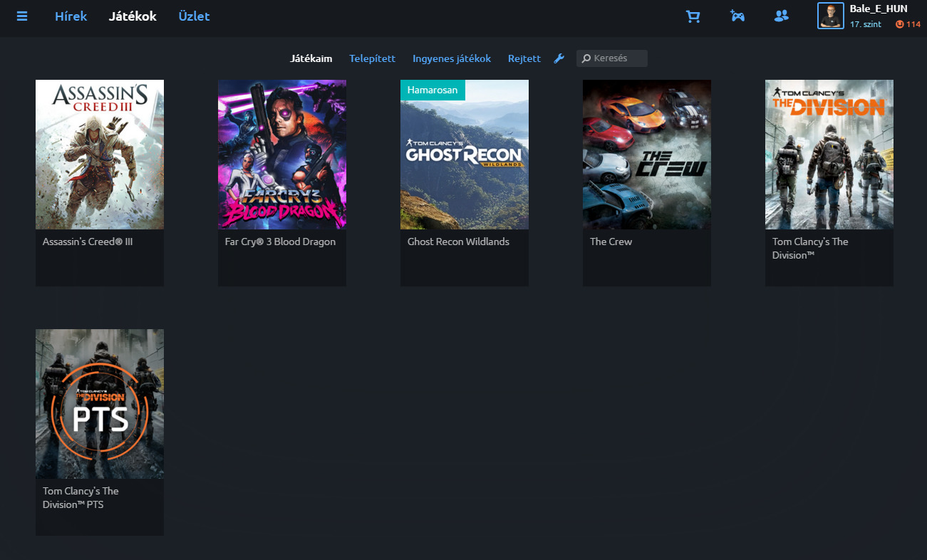The height and width of the screenshot is (560, 927).
Task: Click The Crew title text
Action: click(x=611, y=242)
